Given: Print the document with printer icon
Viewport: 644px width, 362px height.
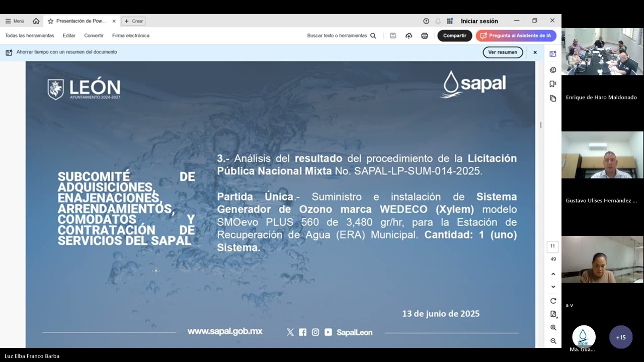Looking at the screenshot, I should [425, 36].
